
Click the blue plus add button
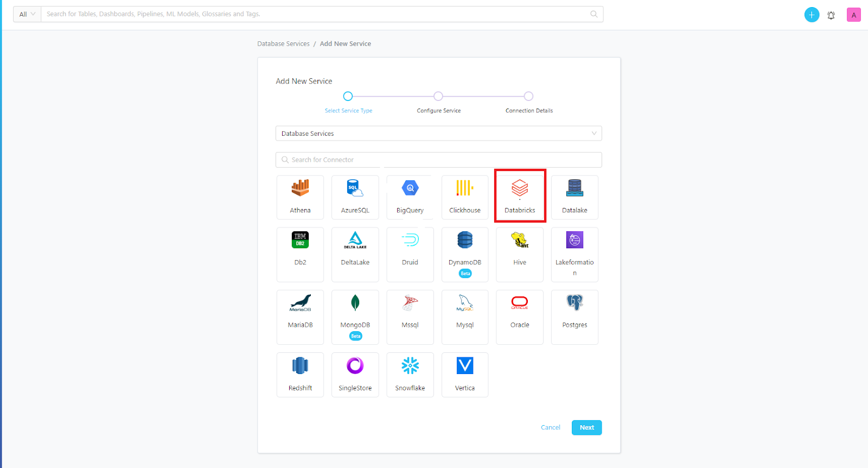click(812, 15)
